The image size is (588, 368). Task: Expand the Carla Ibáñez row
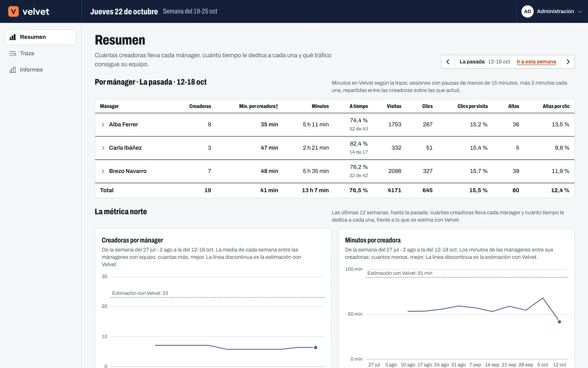click(103, 148)
